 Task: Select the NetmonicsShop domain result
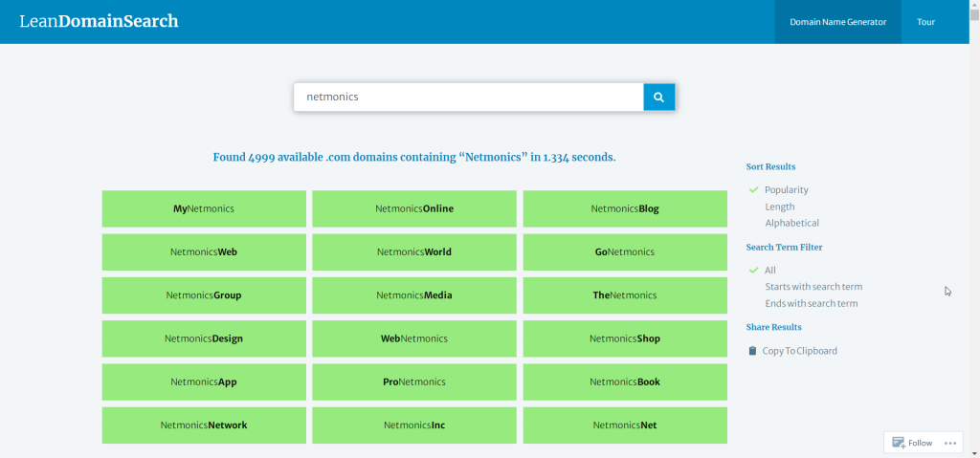click(x=625, y=338)
